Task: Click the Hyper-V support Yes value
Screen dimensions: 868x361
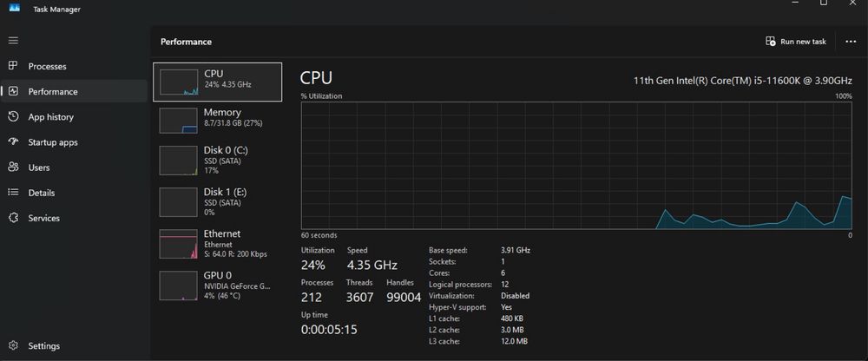Action: point(506,307)
